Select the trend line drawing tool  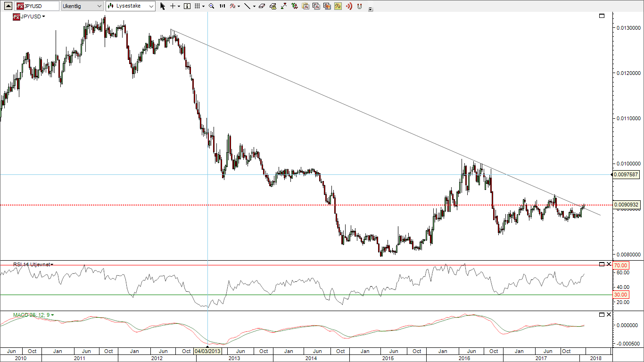[x=247, y=6]
